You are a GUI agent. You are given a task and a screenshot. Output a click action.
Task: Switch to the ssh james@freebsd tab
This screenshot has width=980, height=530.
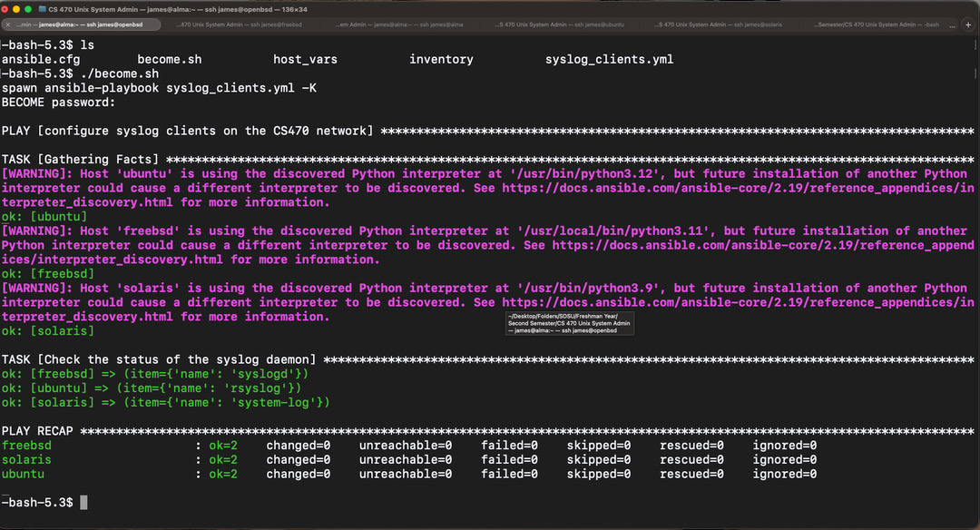pos(240,25)
